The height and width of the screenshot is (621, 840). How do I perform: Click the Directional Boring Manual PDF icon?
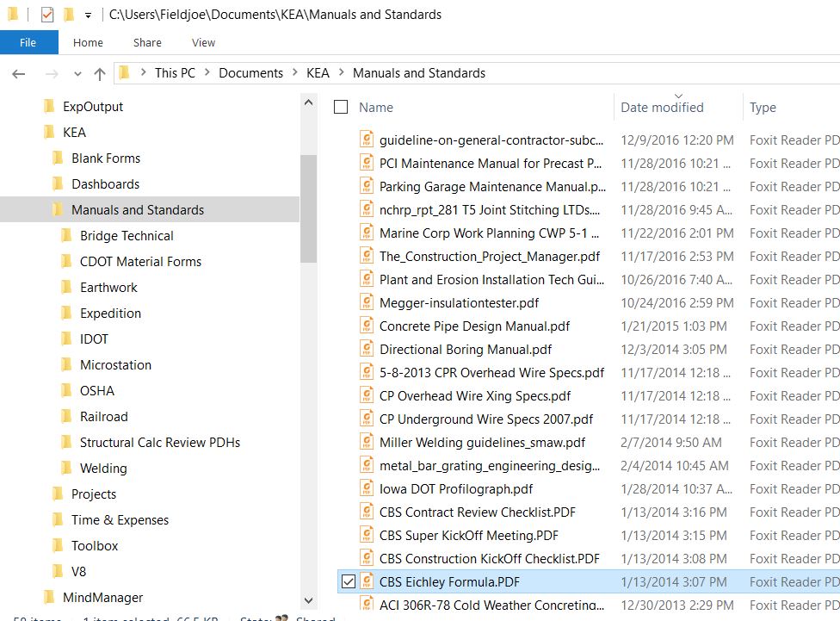pos(367,349)
